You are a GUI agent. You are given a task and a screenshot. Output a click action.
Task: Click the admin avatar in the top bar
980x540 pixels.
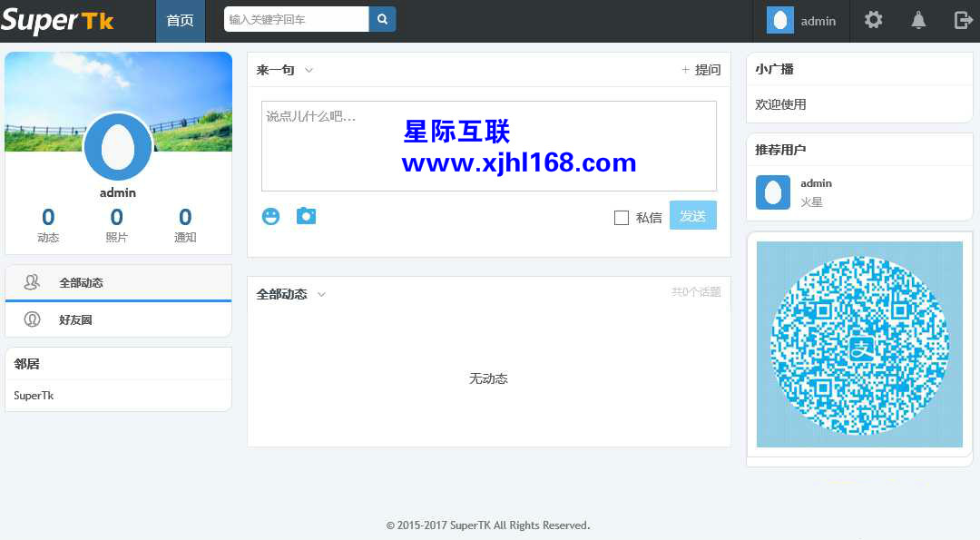pyautogui.click(x=779, y=20)
